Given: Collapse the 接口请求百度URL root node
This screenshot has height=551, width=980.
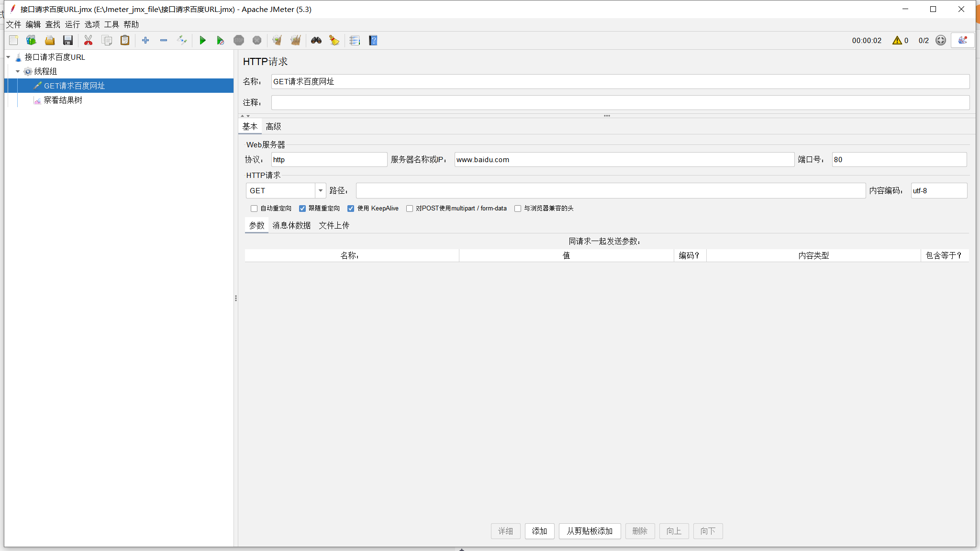Looking at the screenshot, I should pyautogui.click(x=8, y=56).
